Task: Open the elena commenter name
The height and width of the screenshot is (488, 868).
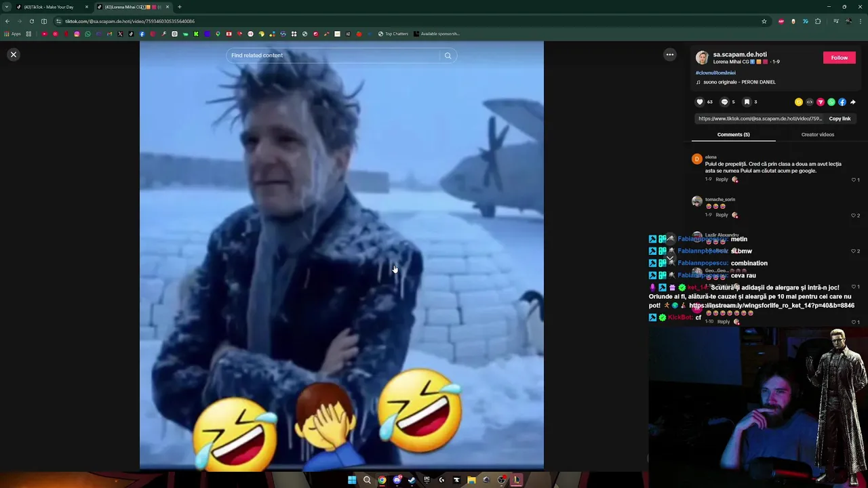Action: [x=711, y=157]
